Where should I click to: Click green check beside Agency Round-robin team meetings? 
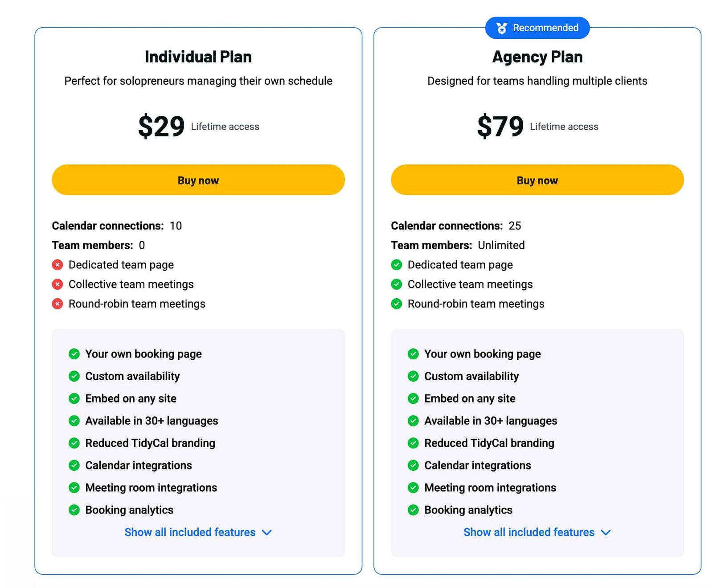coord(397,304)
